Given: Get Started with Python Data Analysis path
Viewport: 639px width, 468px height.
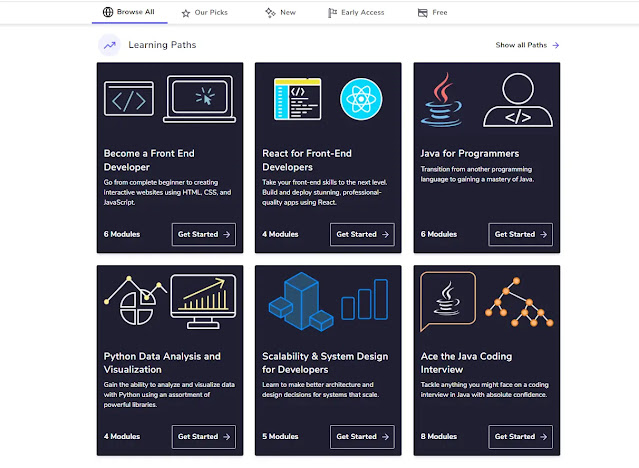Looking at the screenshot, I should point(204,437).
